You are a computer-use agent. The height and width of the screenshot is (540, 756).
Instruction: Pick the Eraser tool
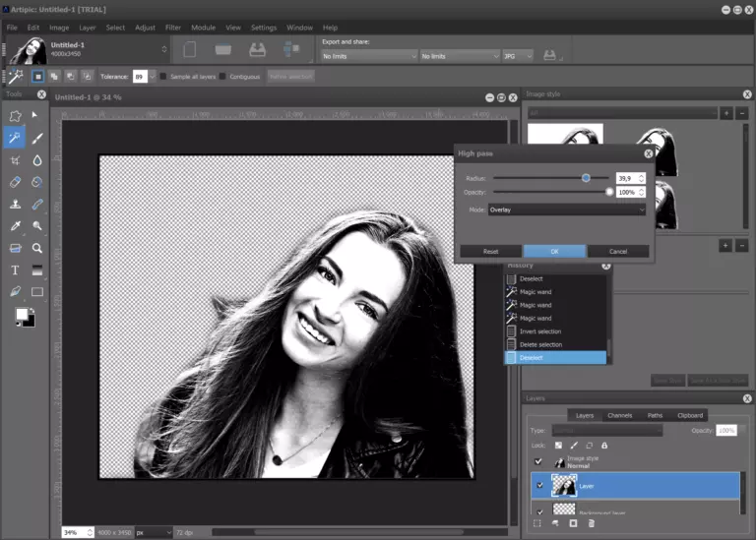[x=15, y=182]
